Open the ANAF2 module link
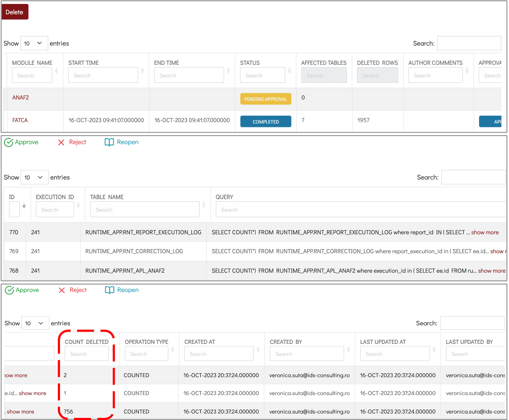 [20, 98]
